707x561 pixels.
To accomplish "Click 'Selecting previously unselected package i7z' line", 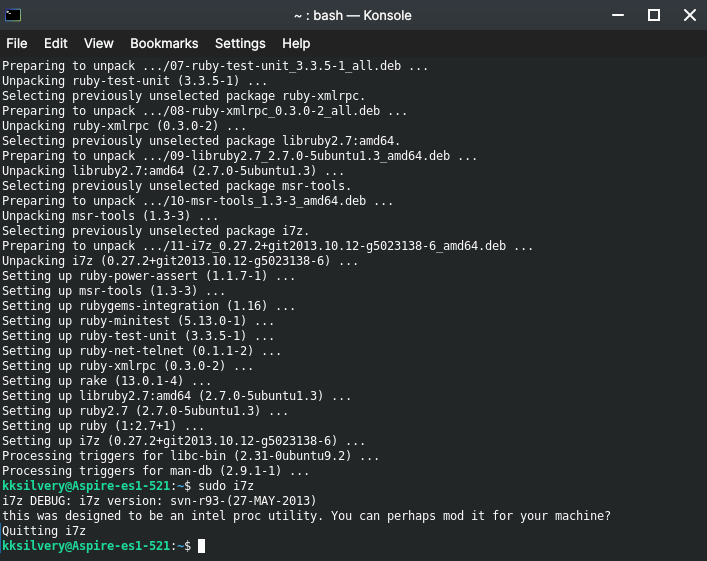I will pyautogui.click(x=156, y=230).
